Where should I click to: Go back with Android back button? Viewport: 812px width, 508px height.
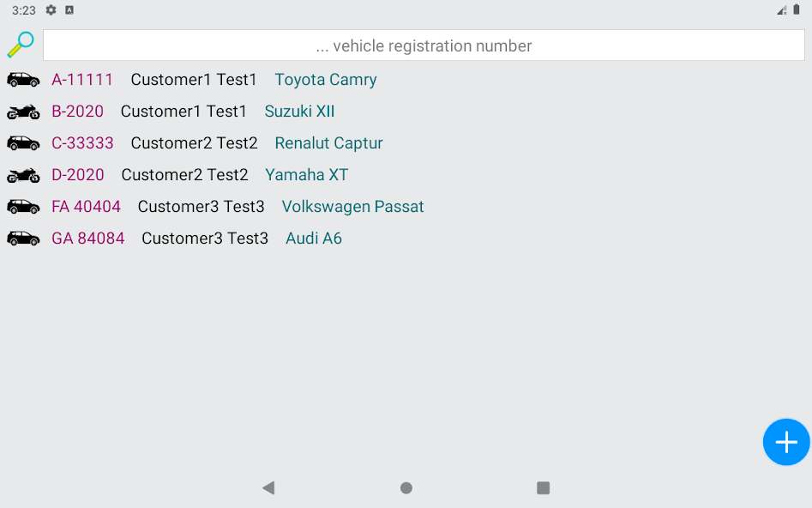point(268,487)
